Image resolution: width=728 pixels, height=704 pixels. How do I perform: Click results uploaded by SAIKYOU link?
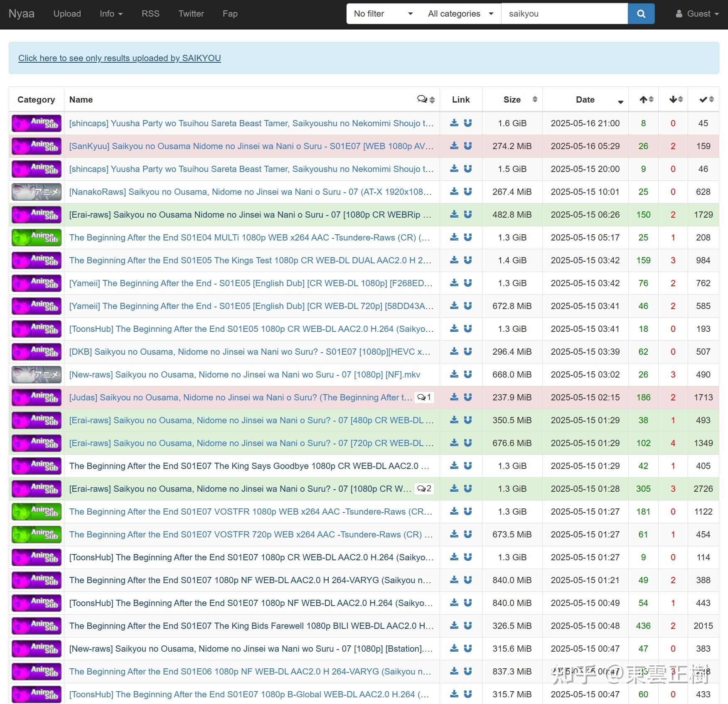click(120, 58)
